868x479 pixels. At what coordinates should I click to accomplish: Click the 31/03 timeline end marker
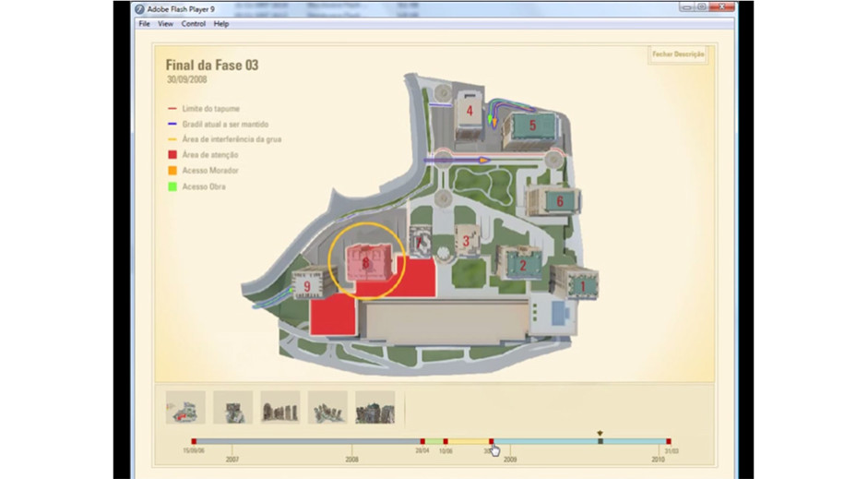[669, 442]
